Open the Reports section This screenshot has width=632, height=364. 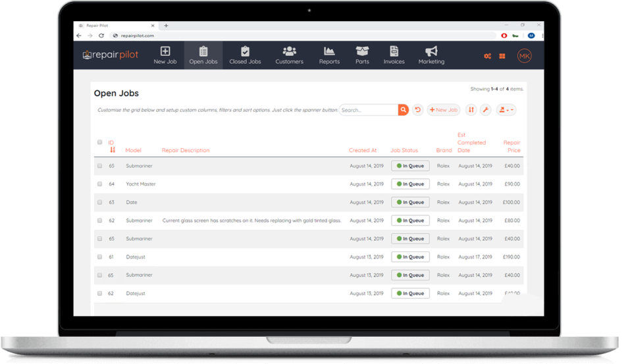point(329,55)
